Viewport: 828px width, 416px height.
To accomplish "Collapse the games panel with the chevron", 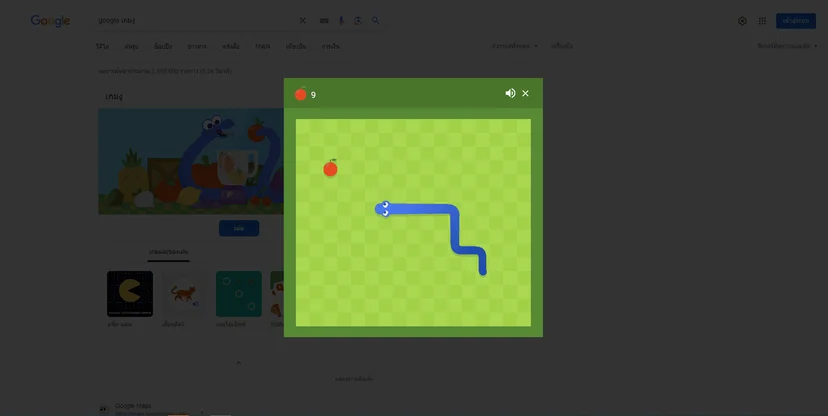I will click(x=239, y=363).
